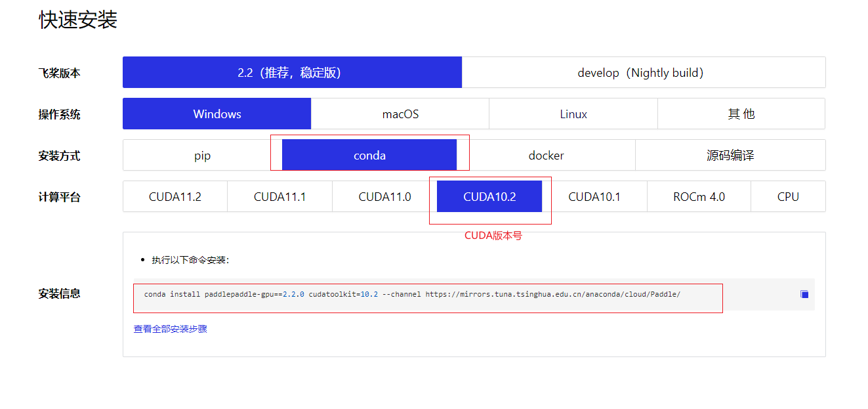Image resolution: width=868 pixels, height=409 pixels.
Task: Click the 操作系统 row label
Action: tap(60, 114)
